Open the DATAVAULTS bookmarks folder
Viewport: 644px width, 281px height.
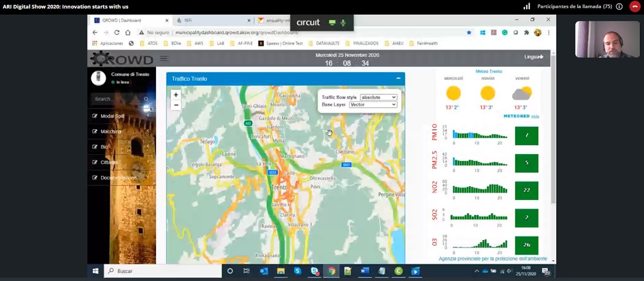(323, 43)
